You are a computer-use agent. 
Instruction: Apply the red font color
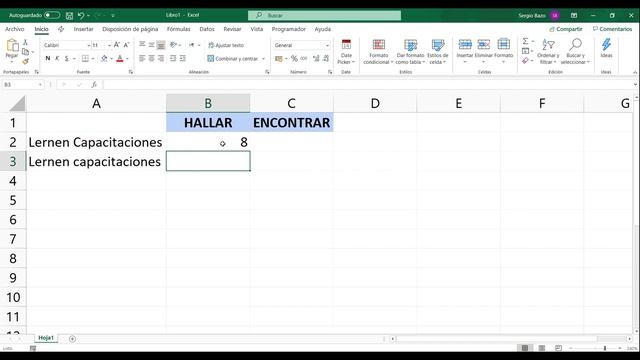[x=120, y=58]
